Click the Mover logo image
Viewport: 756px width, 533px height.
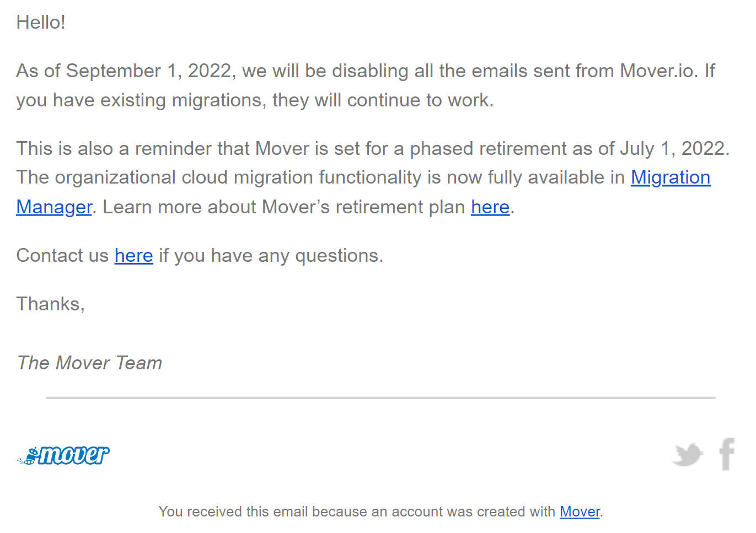(64, 455)
